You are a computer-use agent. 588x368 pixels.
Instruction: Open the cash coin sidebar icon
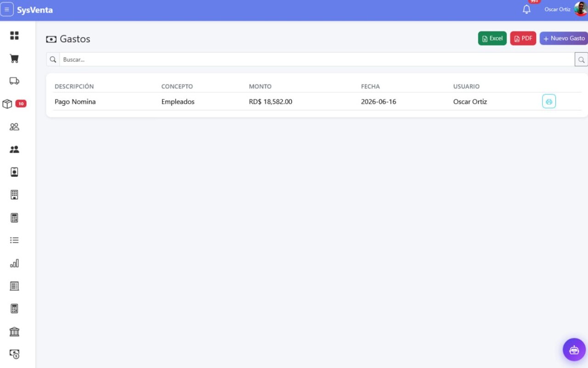[14, 354]
